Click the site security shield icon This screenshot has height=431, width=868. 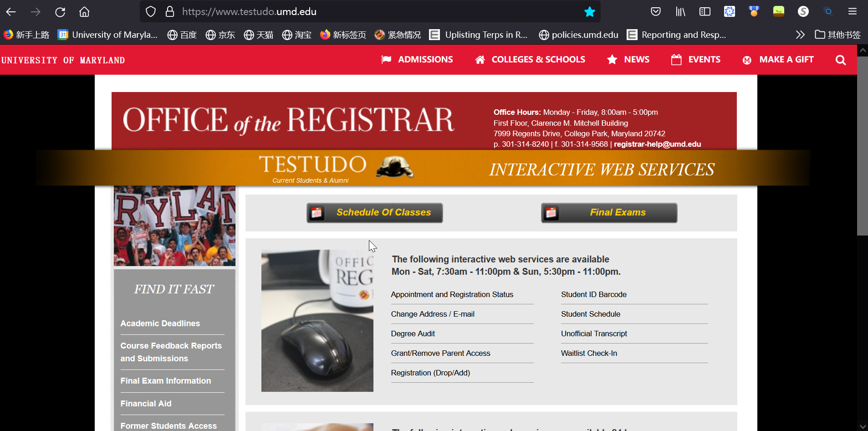[151, 12]
